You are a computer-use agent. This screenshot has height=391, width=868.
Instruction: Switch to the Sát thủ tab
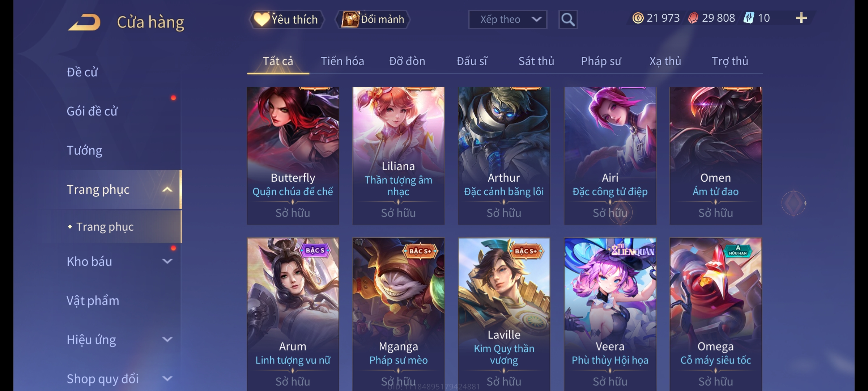[536, 61]
